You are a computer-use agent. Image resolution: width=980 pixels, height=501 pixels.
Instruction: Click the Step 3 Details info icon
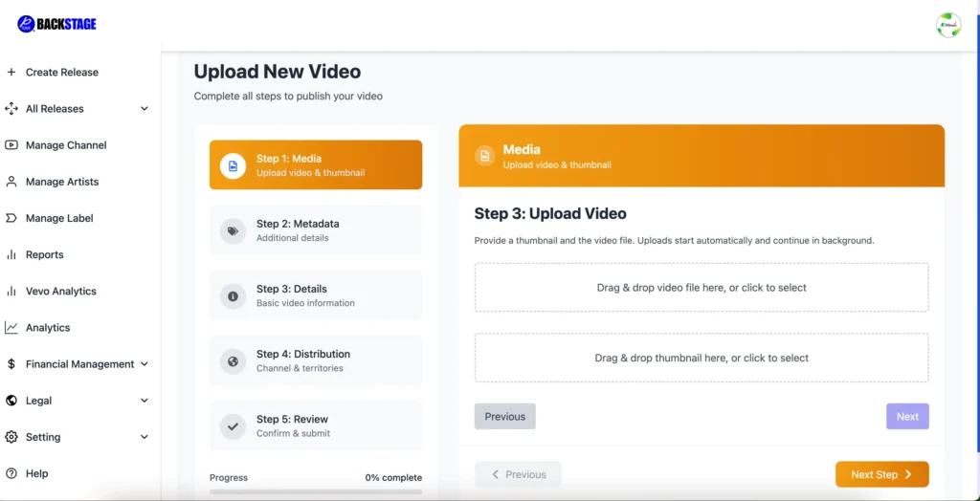click(233, 296)
